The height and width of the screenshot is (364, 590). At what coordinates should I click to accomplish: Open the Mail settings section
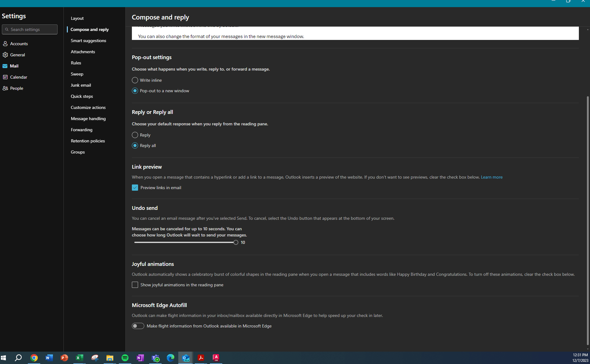click(x=14, y=66)
